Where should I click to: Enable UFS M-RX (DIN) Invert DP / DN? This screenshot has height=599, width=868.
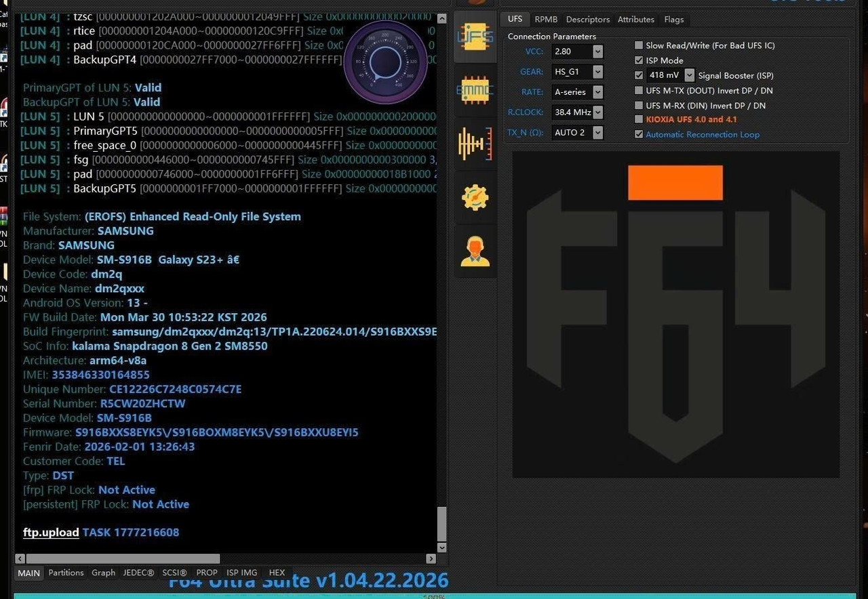[x=639, y=105]
